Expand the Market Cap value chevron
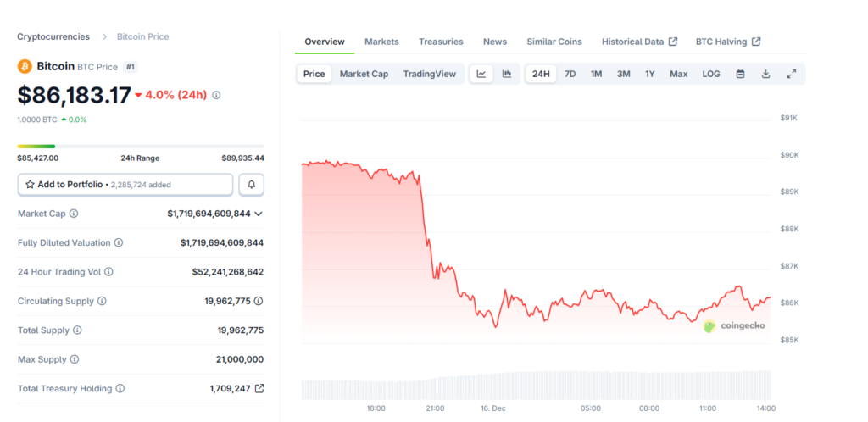 pos(259,214)
